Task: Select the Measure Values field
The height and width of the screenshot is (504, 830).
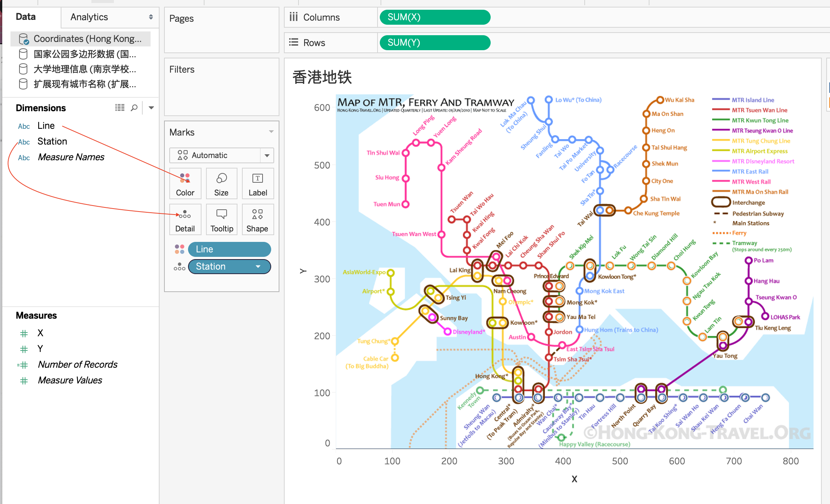Action: [x=70, y=380]
